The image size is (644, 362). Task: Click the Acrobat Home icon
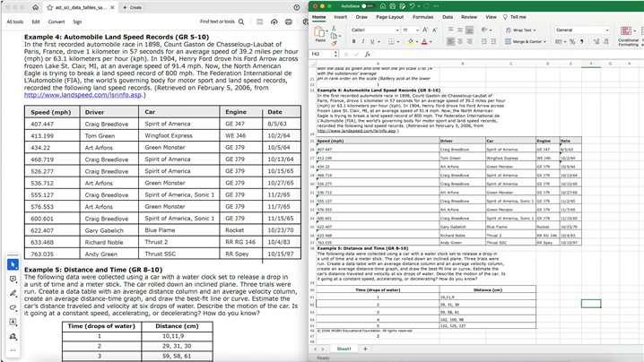click(x=35, y=6)
